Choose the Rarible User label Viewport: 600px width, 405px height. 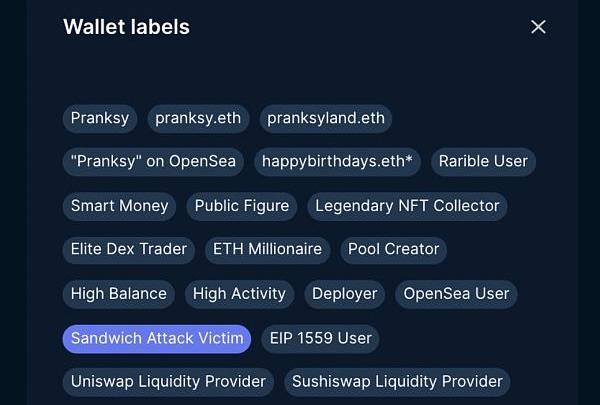coord(483,162)
